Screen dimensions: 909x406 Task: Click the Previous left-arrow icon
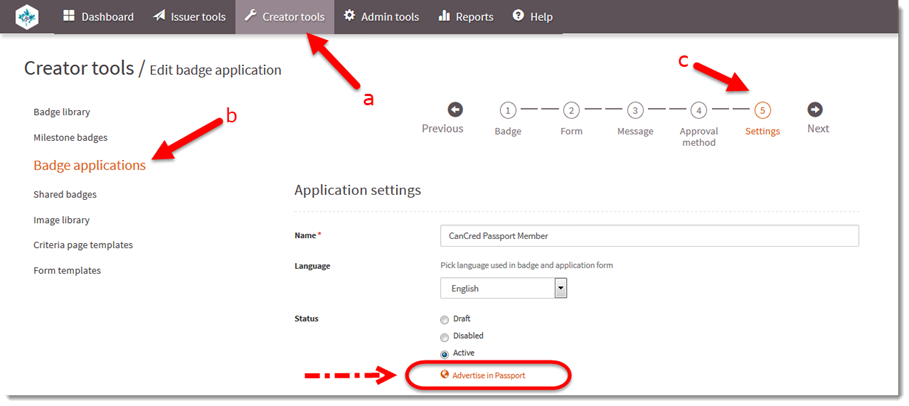[455, 110]
